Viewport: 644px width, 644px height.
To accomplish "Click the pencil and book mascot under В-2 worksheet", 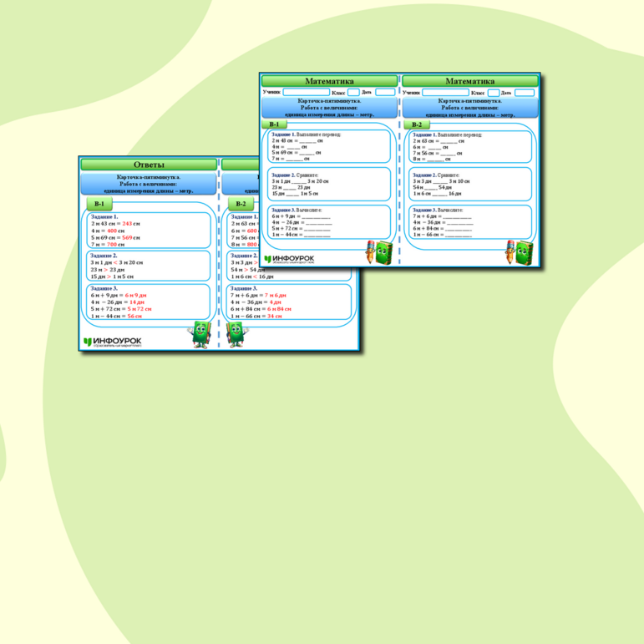I will 519,251.
